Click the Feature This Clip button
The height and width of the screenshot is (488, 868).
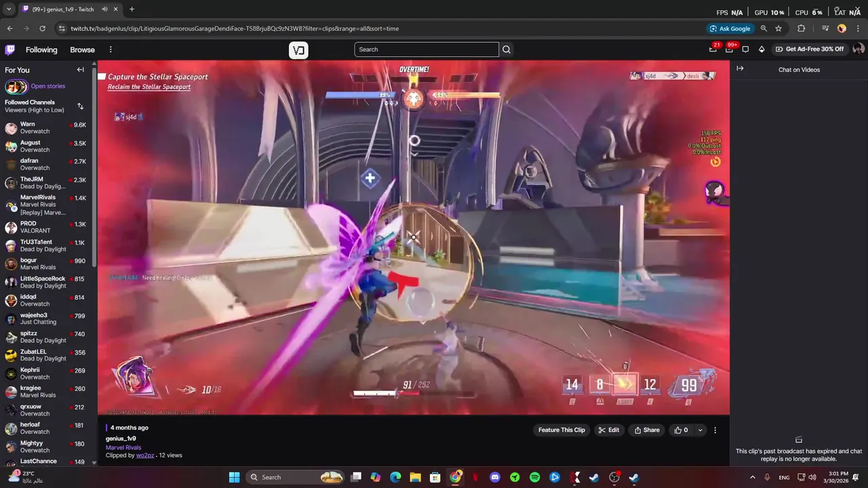561,430
